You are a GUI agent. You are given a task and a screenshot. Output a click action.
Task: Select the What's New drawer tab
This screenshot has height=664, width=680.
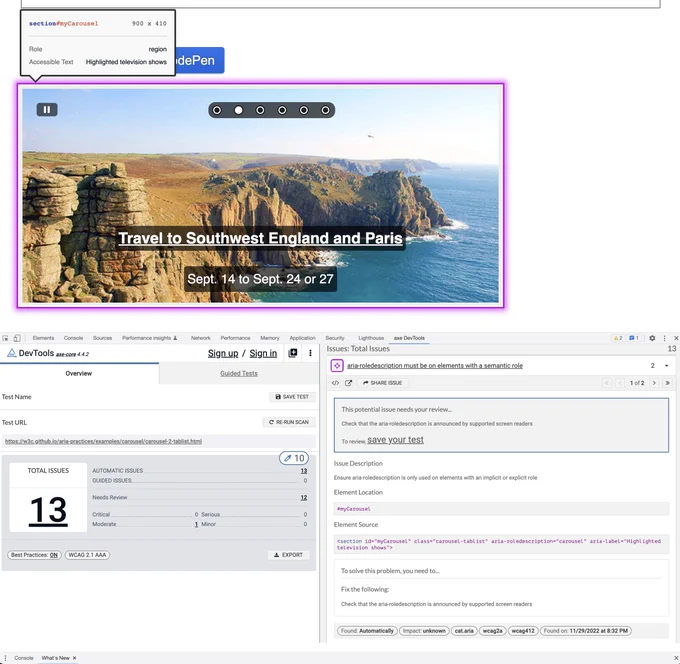coord(56,658)
